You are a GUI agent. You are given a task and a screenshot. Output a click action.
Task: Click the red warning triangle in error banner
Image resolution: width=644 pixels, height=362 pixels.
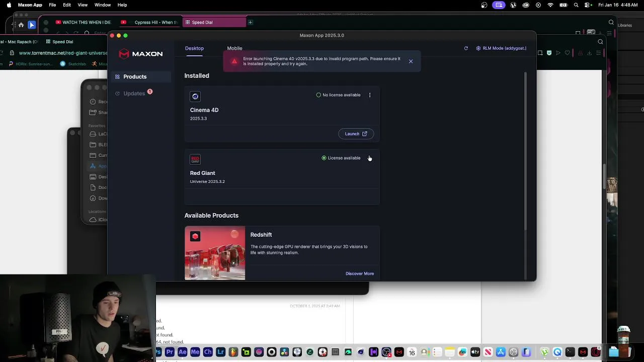[234, 61]
